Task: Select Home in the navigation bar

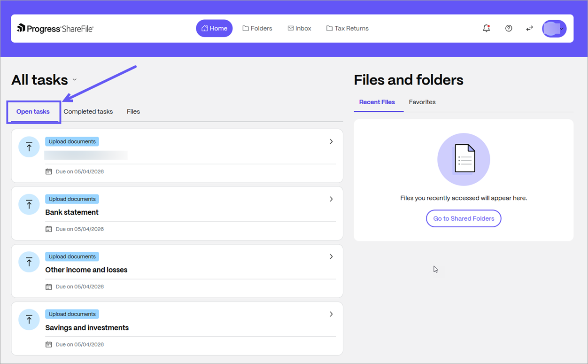Action: 214,28
